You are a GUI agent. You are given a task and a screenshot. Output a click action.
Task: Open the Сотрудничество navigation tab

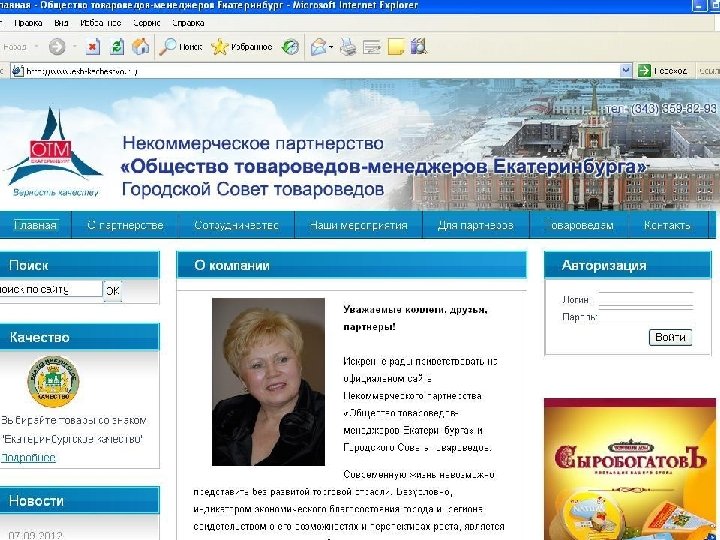236,225
